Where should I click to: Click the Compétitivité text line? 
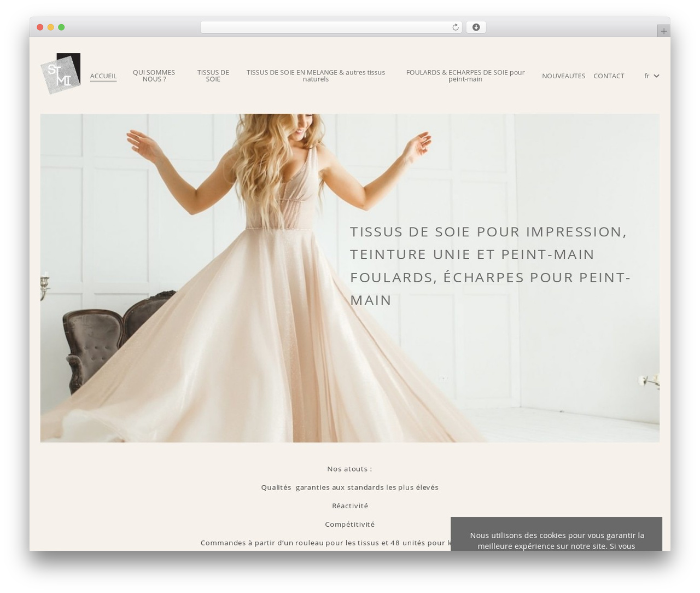349,525
